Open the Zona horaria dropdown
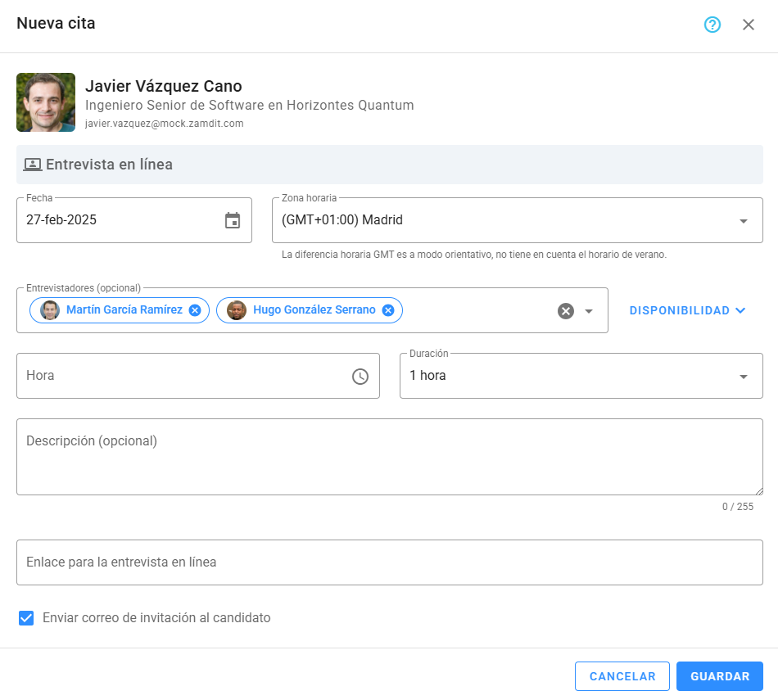778x700 pixels. point(743,221)
